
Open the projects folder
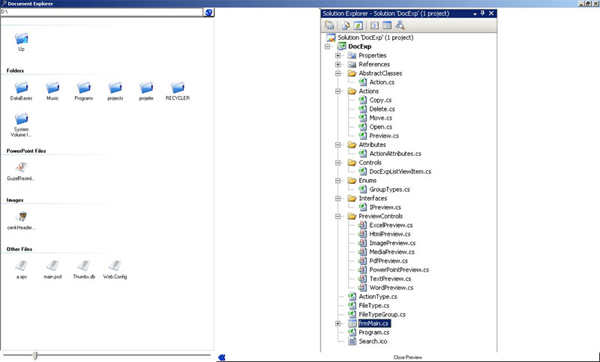click(x=115, y=88)
